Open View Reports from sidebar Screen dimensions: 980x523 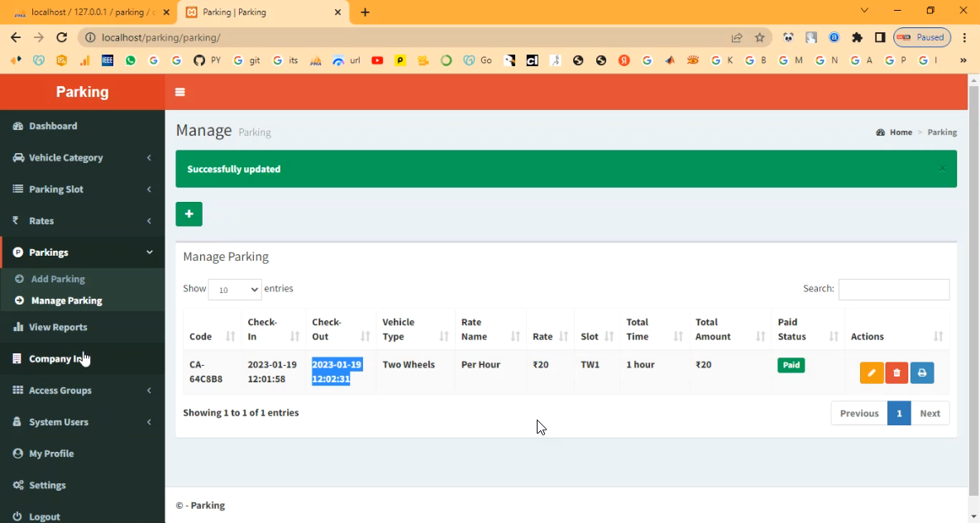58,327
